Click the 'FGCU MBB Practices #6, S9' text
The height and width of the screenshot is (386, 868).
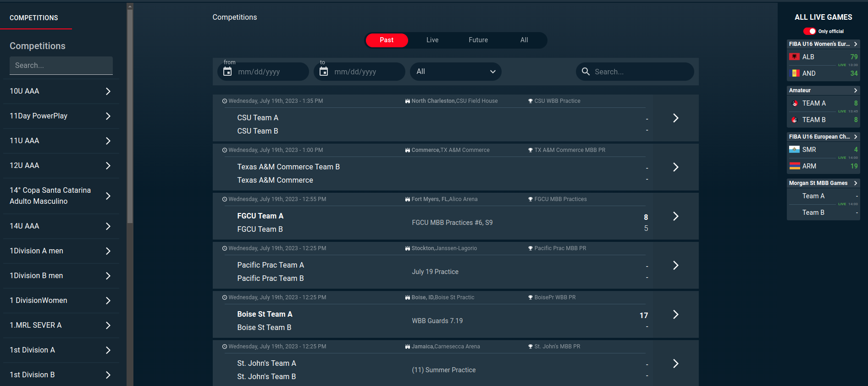click(x=452, y=223)
